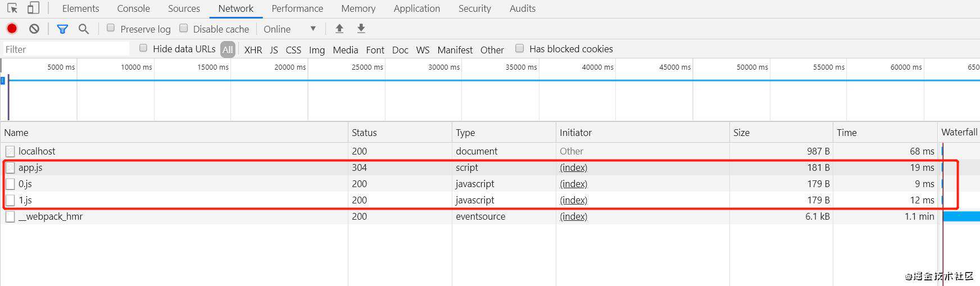Open the Sources tab
Viewport: 980px width, 286px height.
coord(184,8)
